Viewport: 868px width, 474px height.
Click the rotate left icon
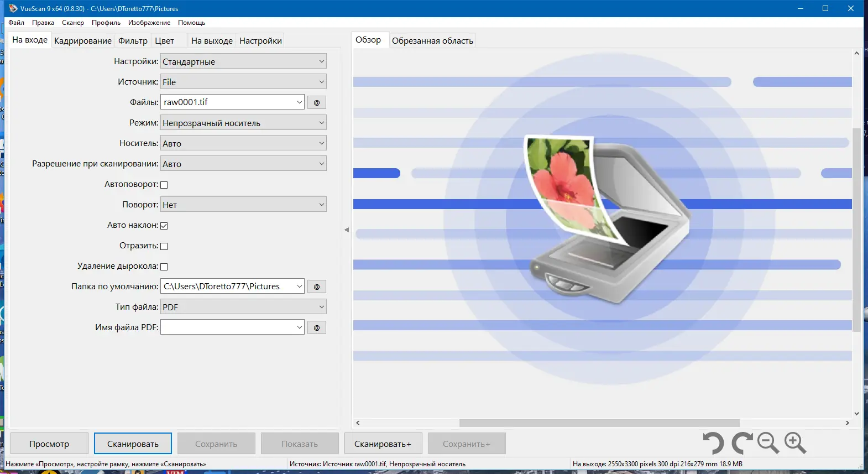(x=713, y=444)
